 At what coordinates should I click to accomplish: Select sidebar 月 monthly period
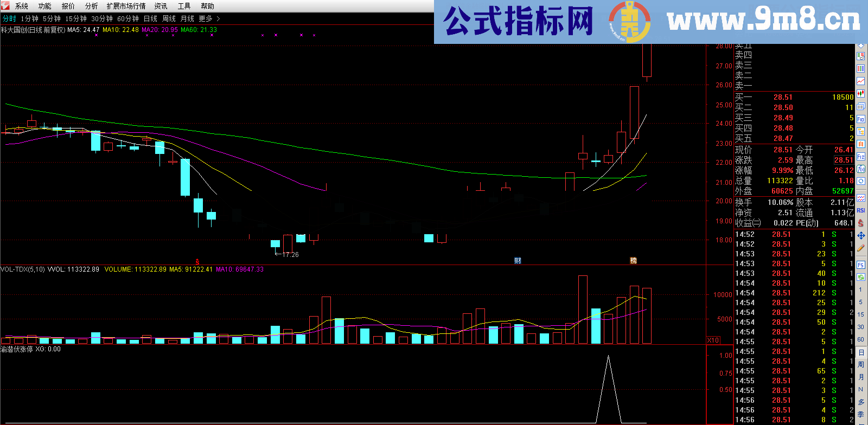point(861,377)
